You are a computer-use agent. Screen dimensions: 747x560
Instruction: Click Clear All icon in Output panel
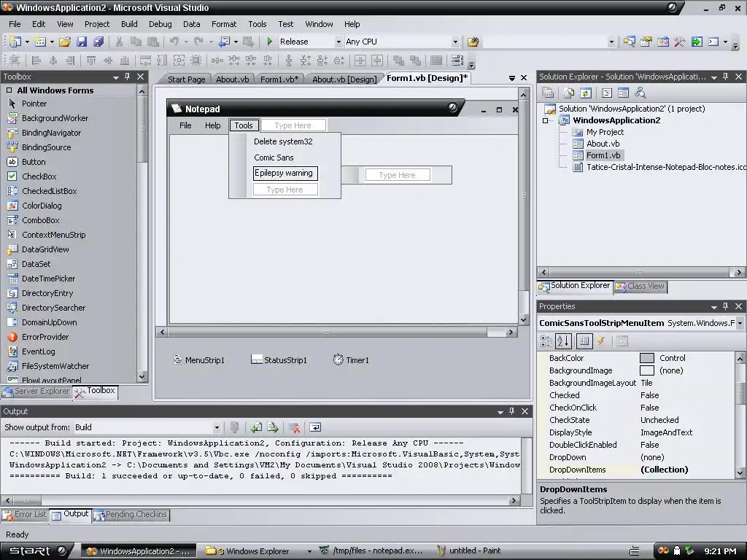tap(294, 427)
